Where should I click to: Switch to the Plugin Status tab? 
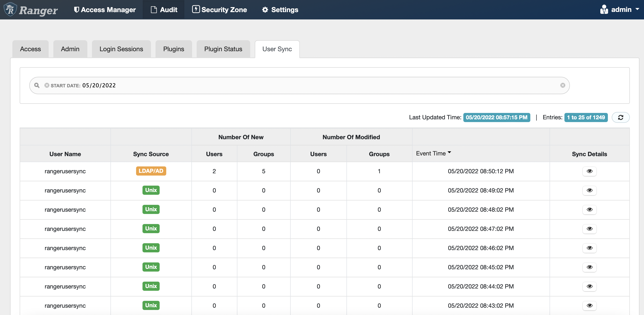223,49
